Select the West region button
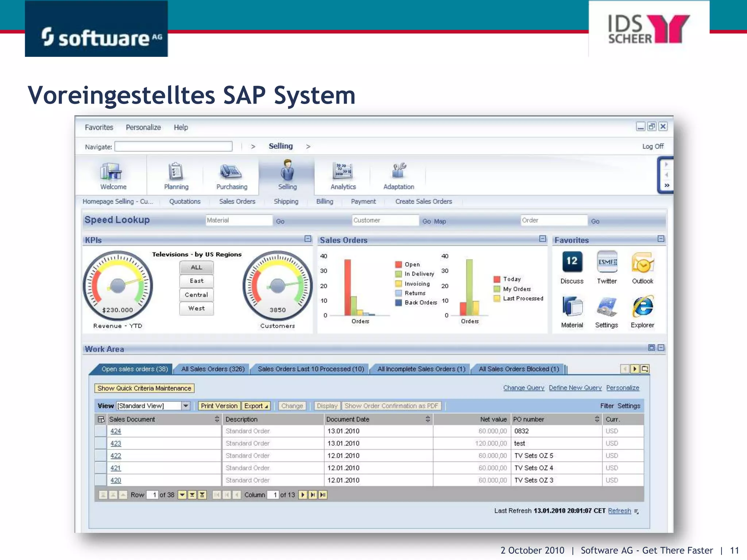747x560 pixels. (x=197, y=308)
